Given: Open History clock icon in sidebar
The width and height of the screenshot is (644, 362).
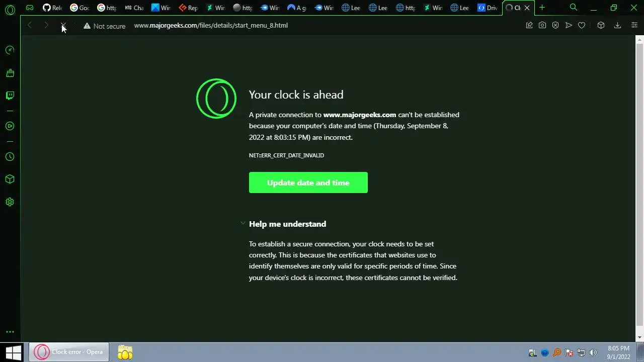Looking at the screenshot, I should [10, 156].
